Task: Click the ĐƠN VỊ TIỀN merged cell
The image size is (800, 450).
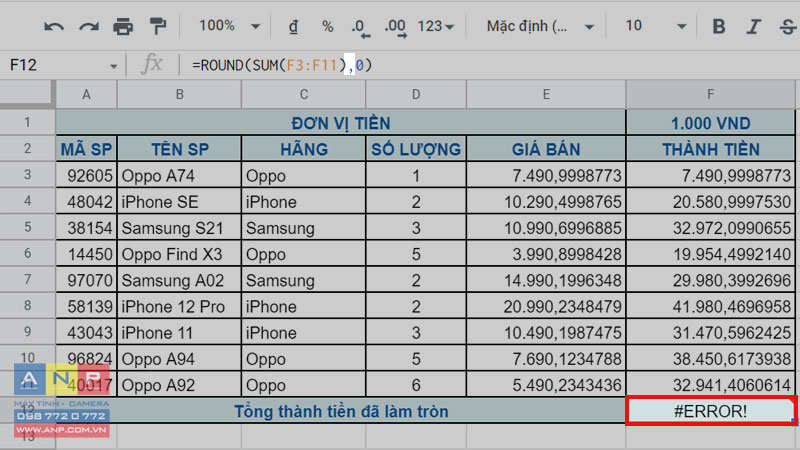Action: pos(341,123)
